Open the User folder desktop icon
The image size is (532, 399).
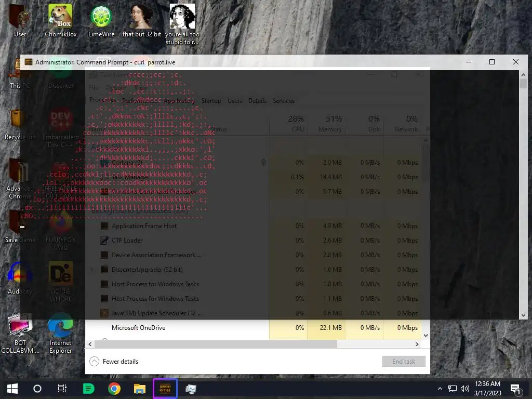[20, 20]
